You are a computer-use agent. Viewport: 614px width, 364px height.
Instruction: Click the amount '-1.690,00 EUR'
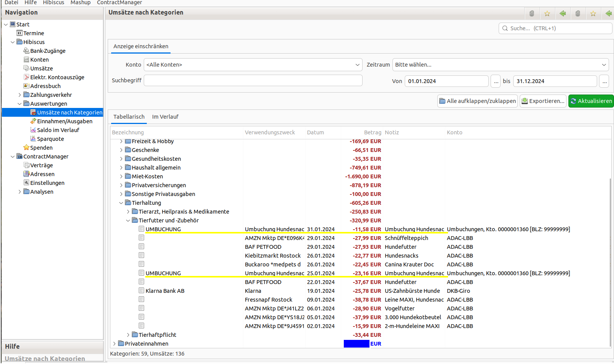363,176
